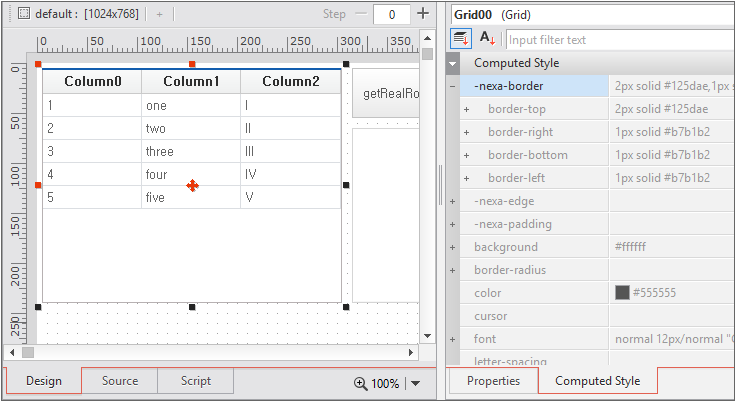This screenshot has width=735, height=401.
Task: Click the alphabetical sort icon
Action: [x=487, y=39]
